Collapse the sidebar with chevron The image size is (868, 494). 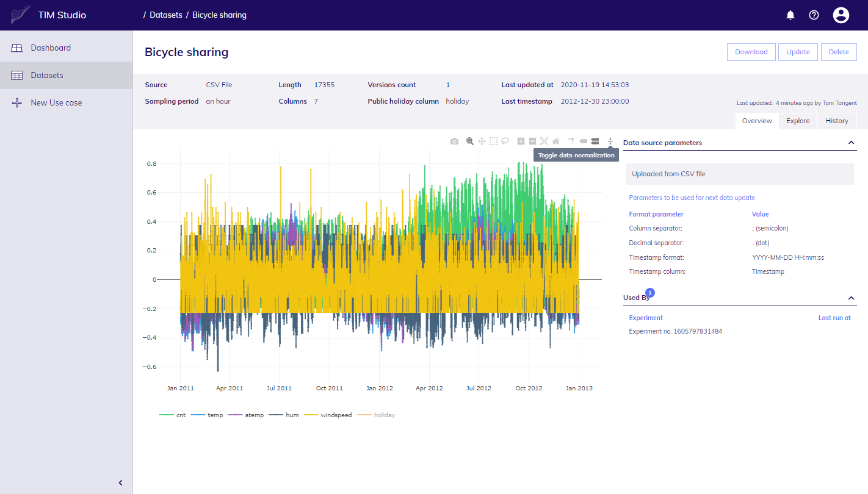[x=120, y=482]
